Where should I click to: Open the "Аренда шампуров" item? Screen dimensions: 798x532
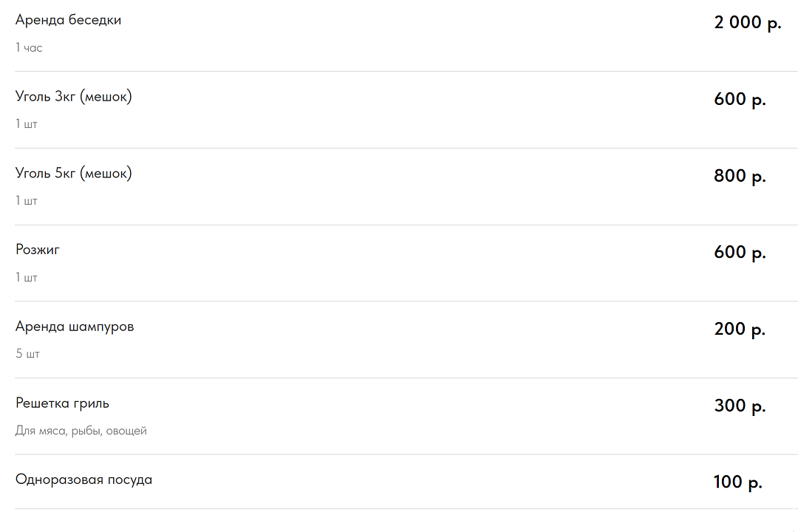pyautogui.click(x=75, y=327)
